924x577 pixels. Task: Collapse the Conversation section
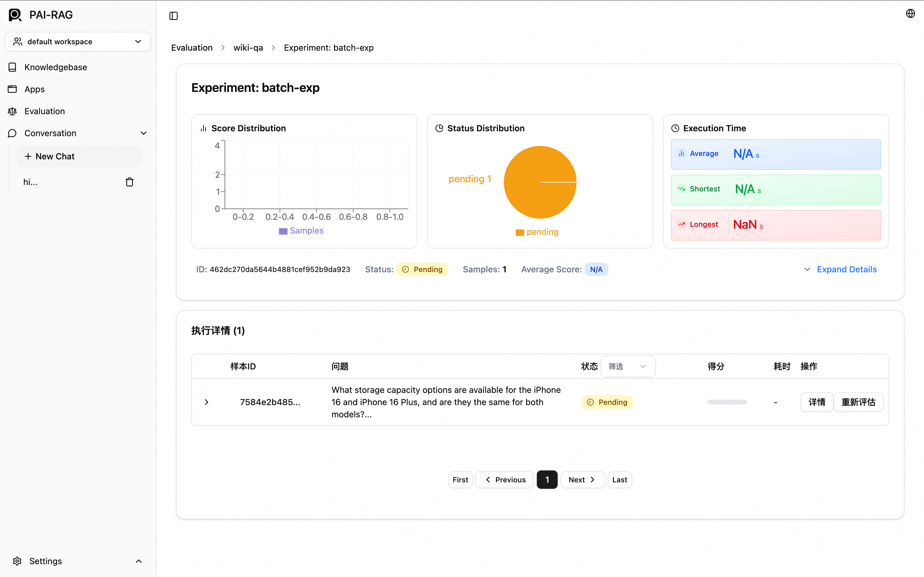click(x=144, y=133)
